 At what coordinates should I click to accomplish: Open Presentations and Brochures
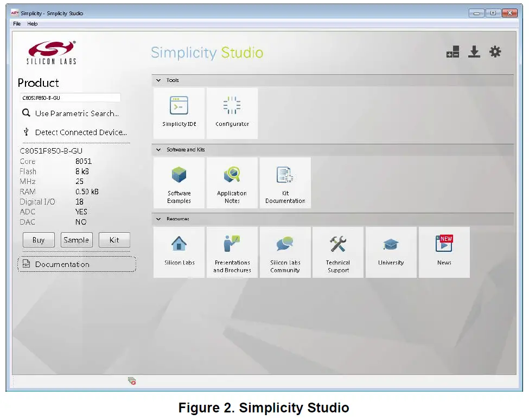(x=232, y=252)
